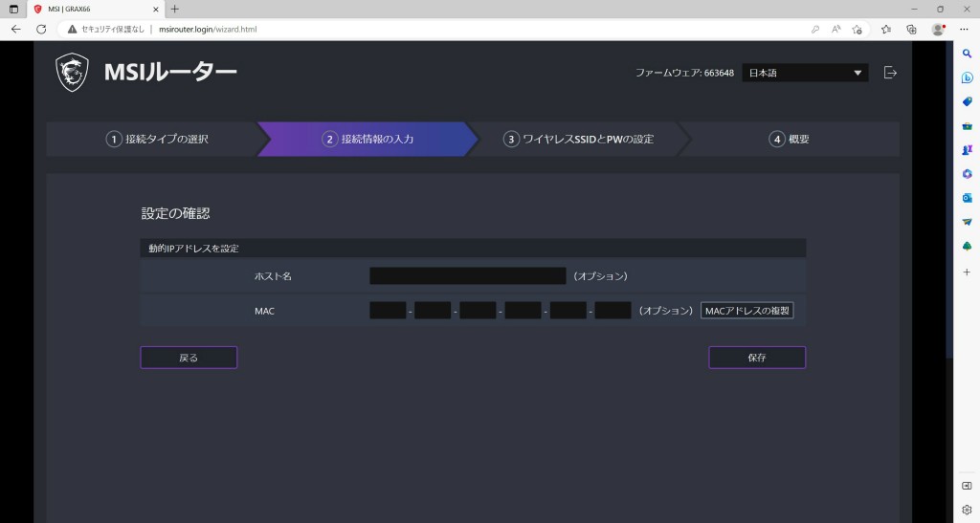This screenshot has height=523, width=980.
Task: Add this page to favorites star
Action: tap(857, 29)
